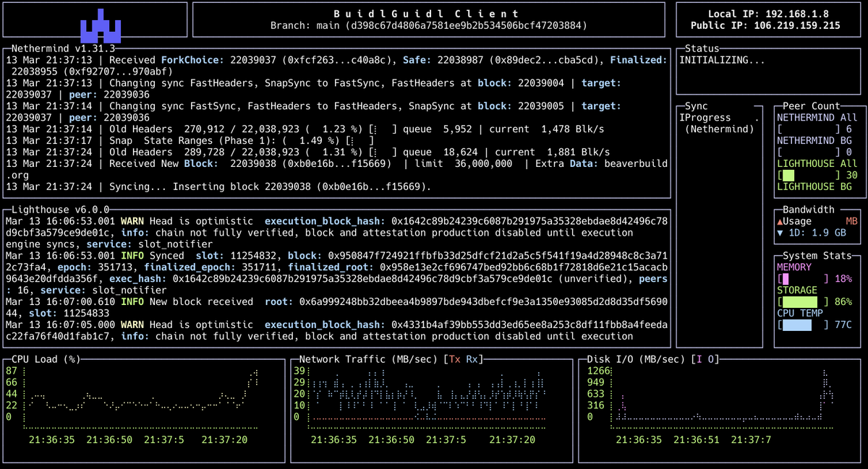The image size is (868, 469).
Task: Click the 'Disk I/O (MB/sec)' chart title
Action: click(x=636, y=359)
